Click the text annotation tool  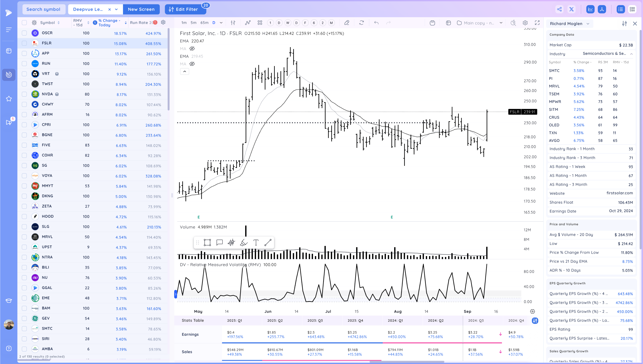click(256, 243)
